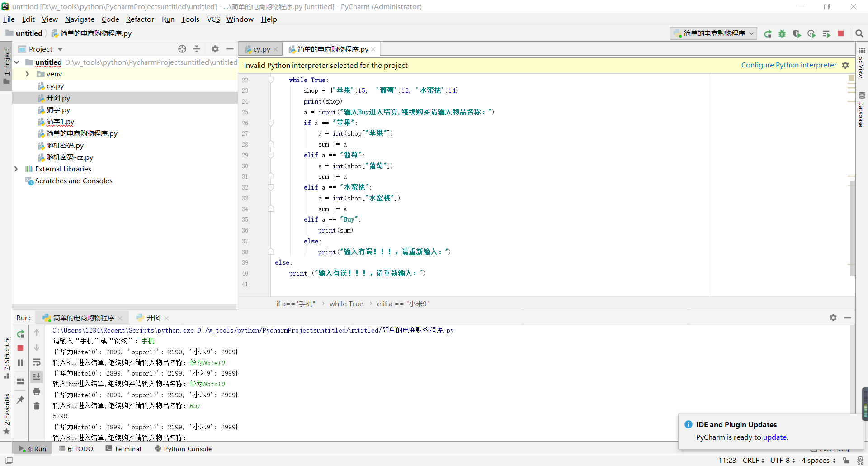Click the Rerun icon in Run panel
The width and height of the screenshot is (868, 466).
[20, 334]
